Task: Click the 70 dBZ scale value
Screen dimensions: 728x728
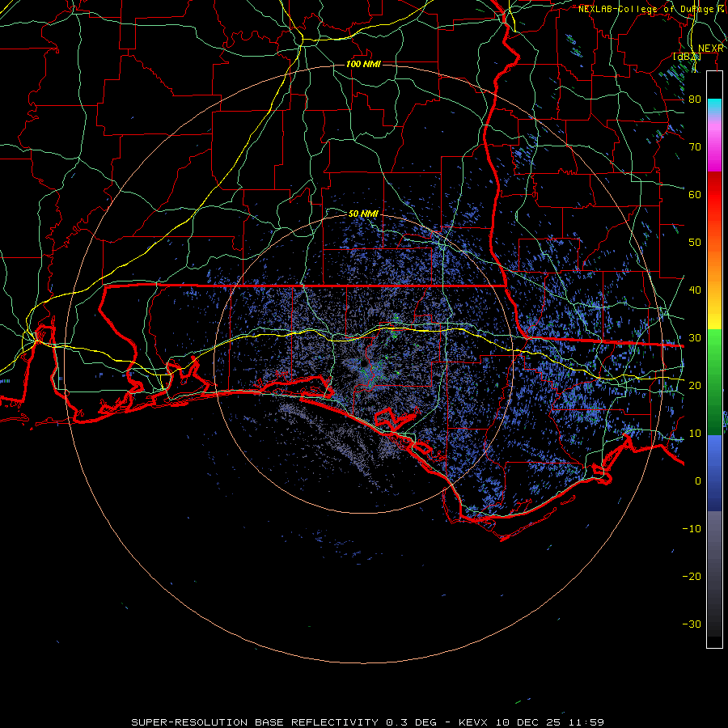Action: [695, 147]
